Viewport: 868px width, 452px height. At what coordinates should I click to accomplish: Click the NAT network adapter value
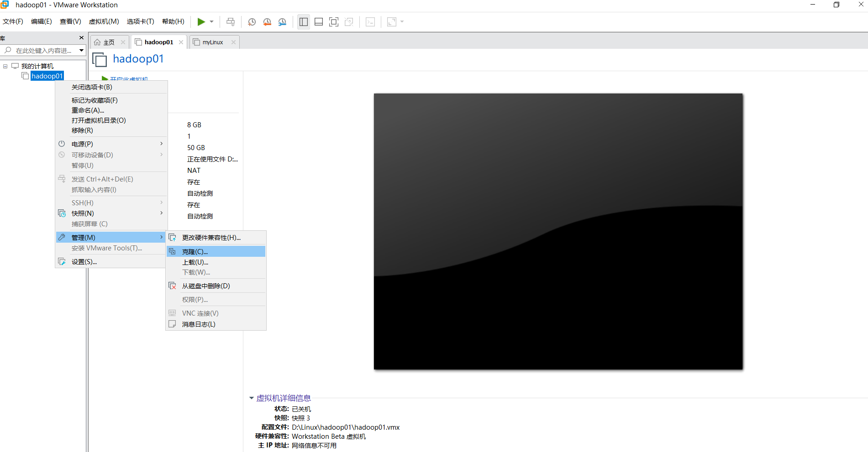point(194,171)
